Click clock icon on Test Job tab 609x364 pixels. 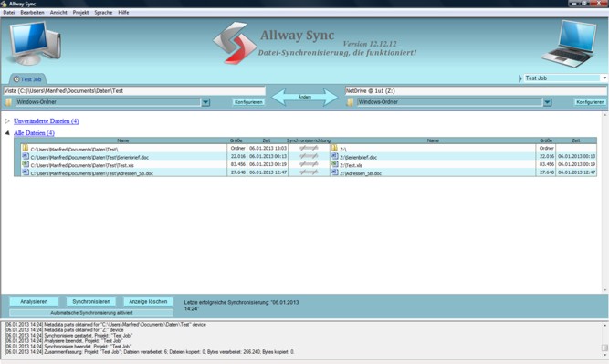(16, 79)
